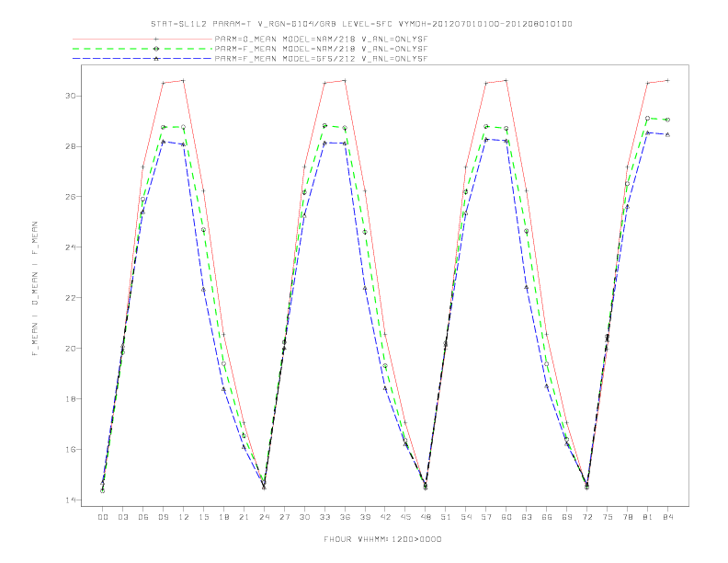Click blue triangle data point at hour 84
This screenshot has height=563, width=728.
pyautogui.click(x=667, y=134)
